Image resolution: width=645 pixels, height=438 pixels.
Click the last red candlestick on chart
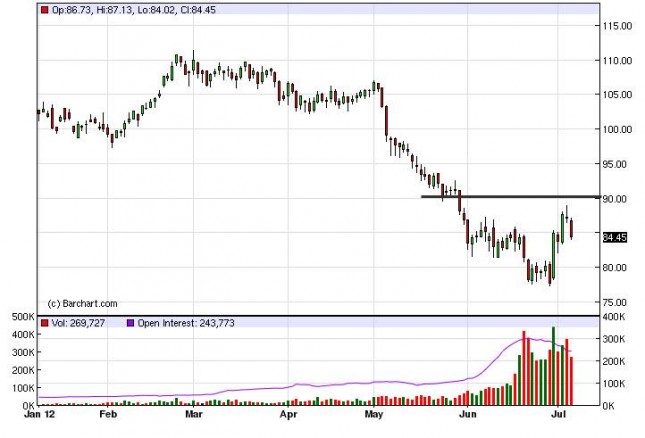coord(571,229)
